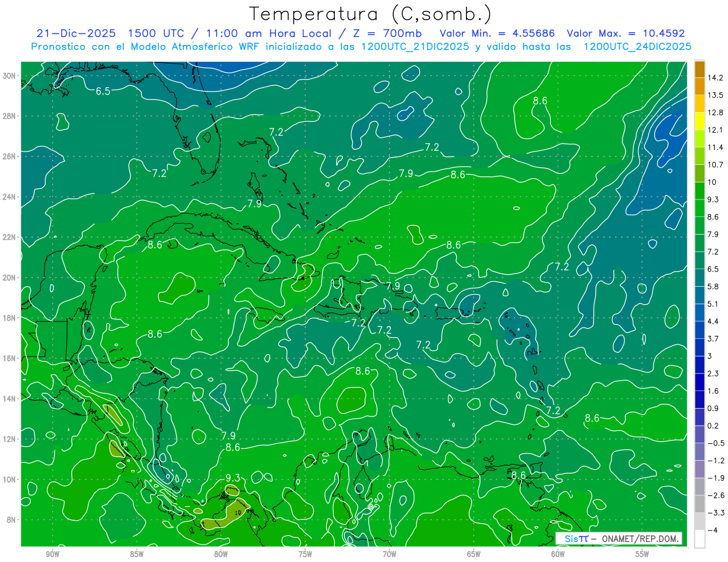Click the ONAMET/REP.DOM. logo box
Image resolution: width=728 pixels, height=562 pixels.
point(619,538)
